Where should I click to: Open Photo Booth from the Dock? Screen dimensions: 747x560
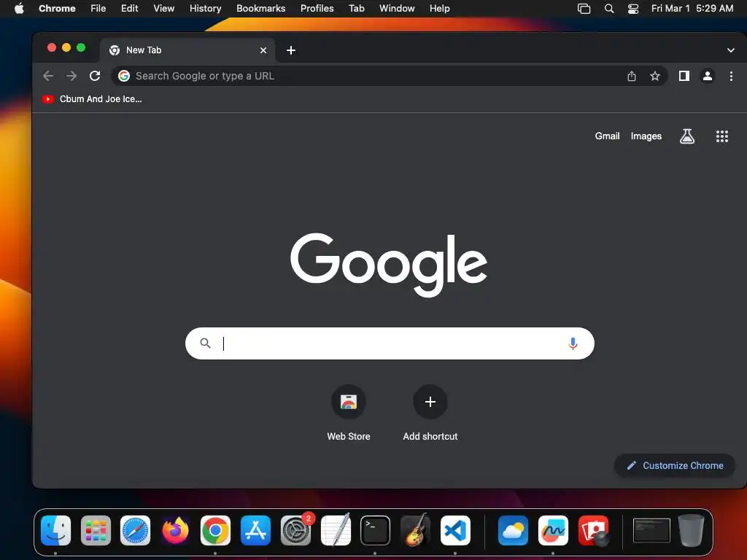pyautogui.click(x=593, y=530)
